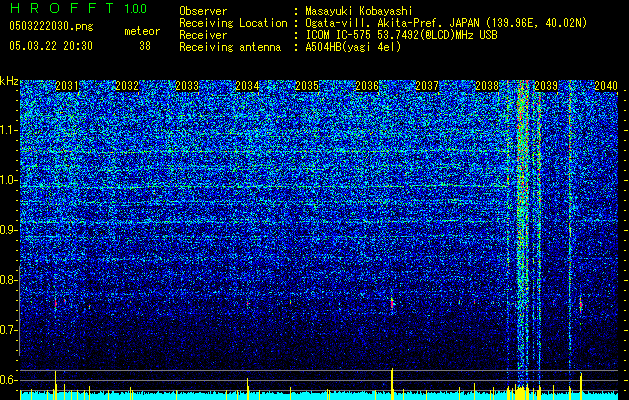Click the "meteor" count label

pos(142,31)
